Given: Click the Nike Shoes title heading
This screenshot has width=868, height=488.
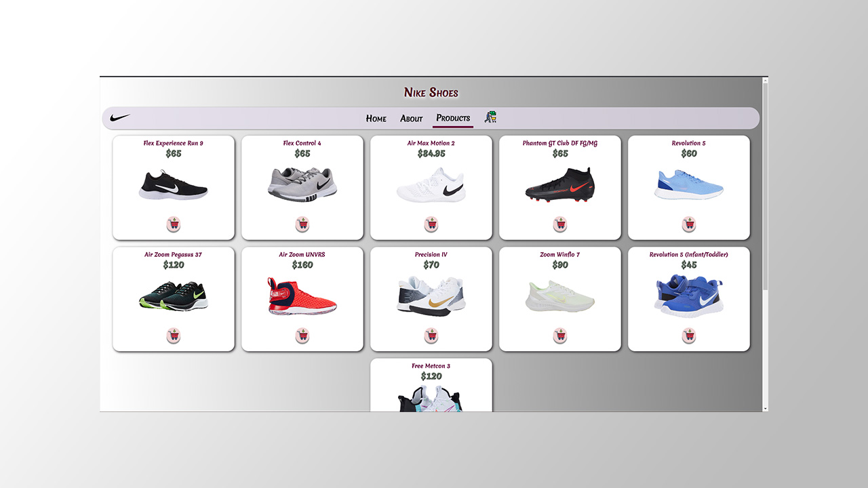Looking at the screenshot, I should pyautogui.click(x=431, y=93).
